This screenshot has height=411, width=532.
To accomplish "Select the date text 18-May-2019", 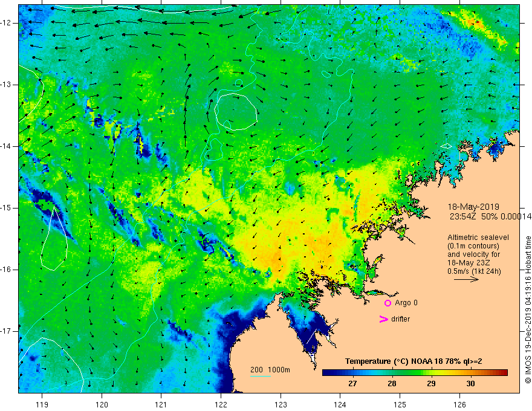I will pyautogui.click(x=473, y=207).
